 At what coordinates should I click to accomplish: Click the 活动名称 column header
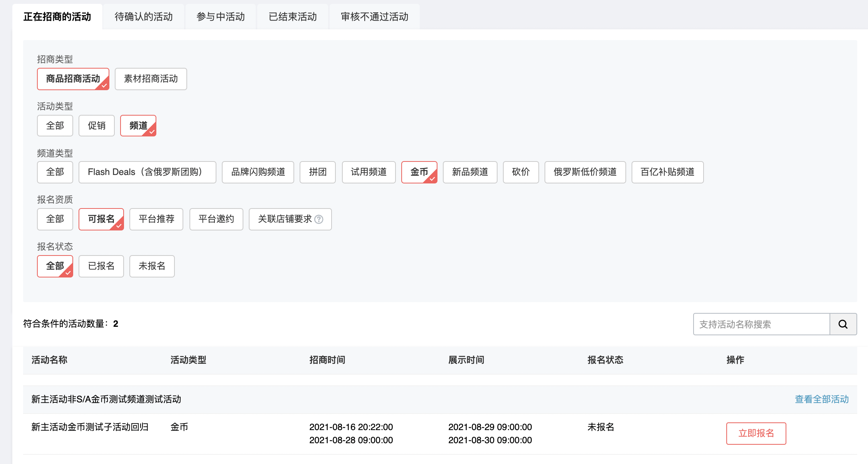[x=49, y=360]
